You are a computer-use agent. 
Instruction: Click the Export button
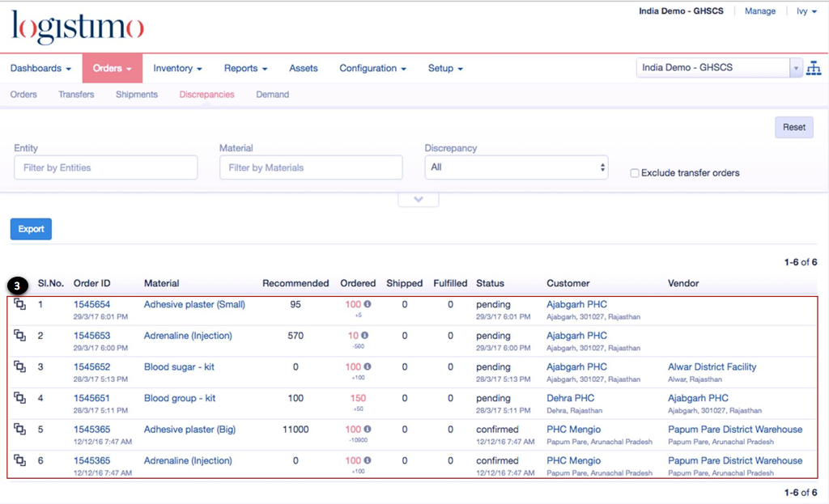tap(32, 229)
